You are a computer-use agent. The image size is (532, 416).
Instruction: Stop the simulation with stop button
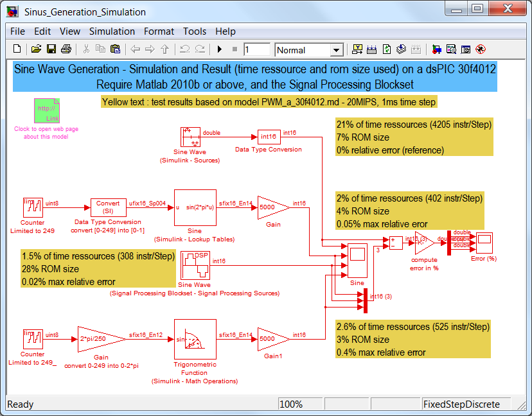(235, 49)
